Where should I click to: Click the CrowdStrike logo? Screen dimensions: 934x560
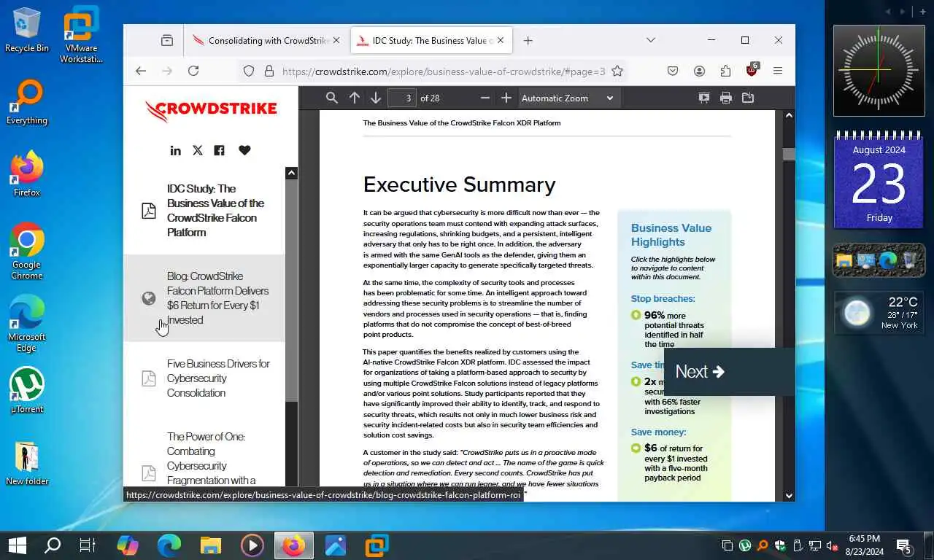[211, 110]
